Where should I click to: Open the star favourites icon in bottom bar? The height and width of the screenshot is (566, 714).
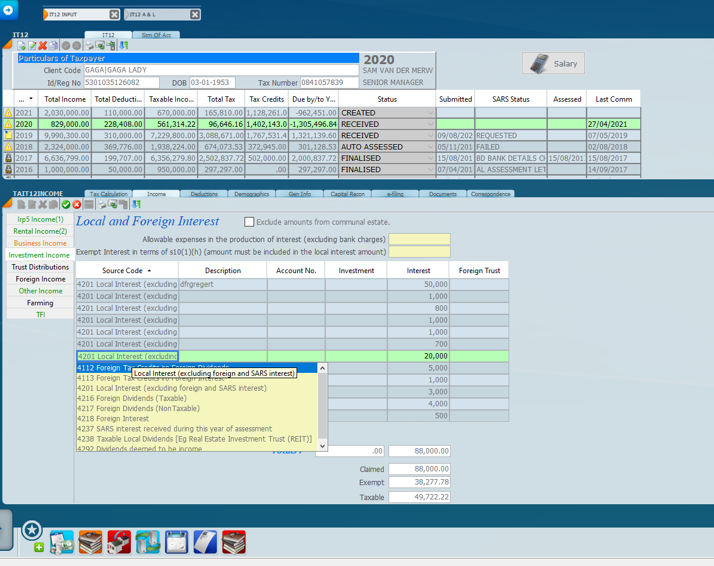[x=32, y=530]
